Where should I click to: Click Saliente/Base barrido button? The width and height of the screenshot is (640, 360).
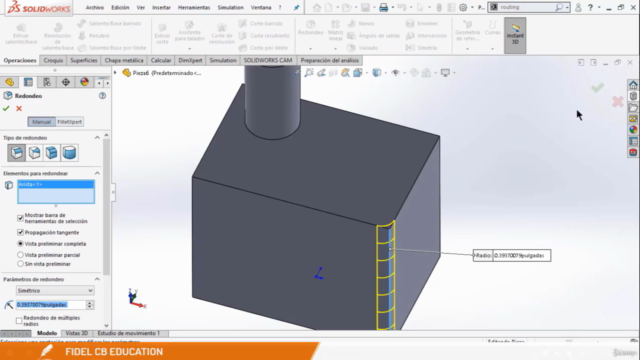tap(109, 24)
